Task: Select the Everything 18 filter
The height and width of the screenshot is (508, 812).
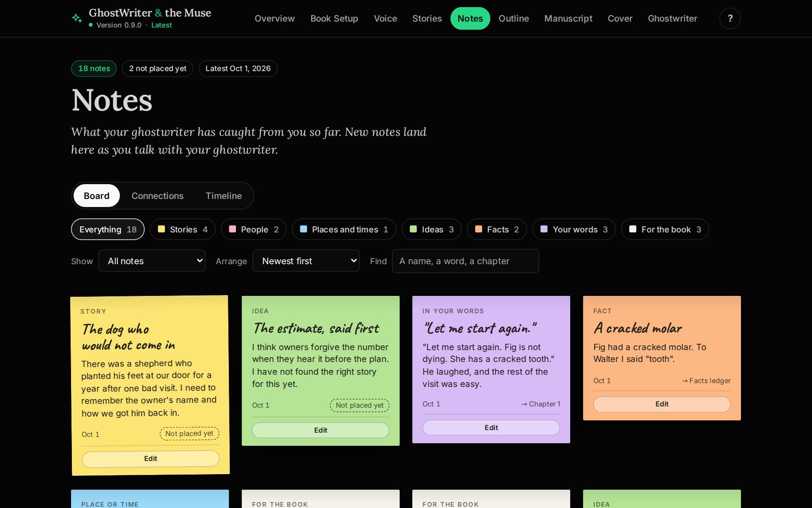Action: click(x=108, y=229)
